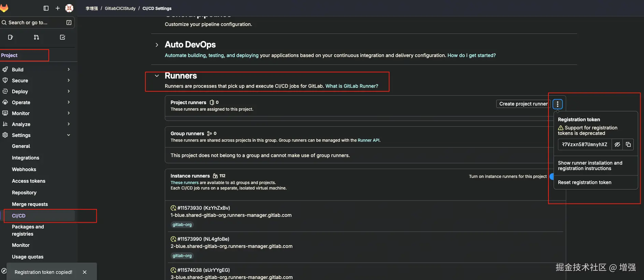This screenshot has width=644, height=280.
Task: Expand the Secure menu chevron
Action: 69,80
